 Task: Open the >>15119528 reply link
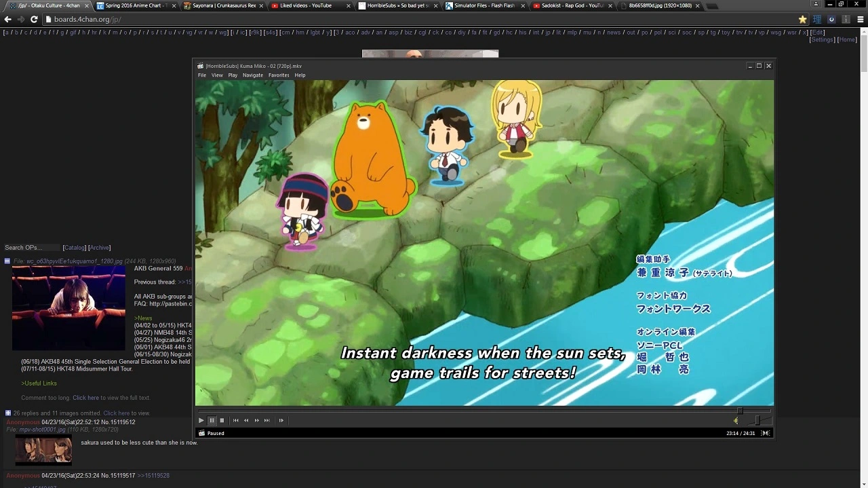pyautogui.click(x=154, y=476)
